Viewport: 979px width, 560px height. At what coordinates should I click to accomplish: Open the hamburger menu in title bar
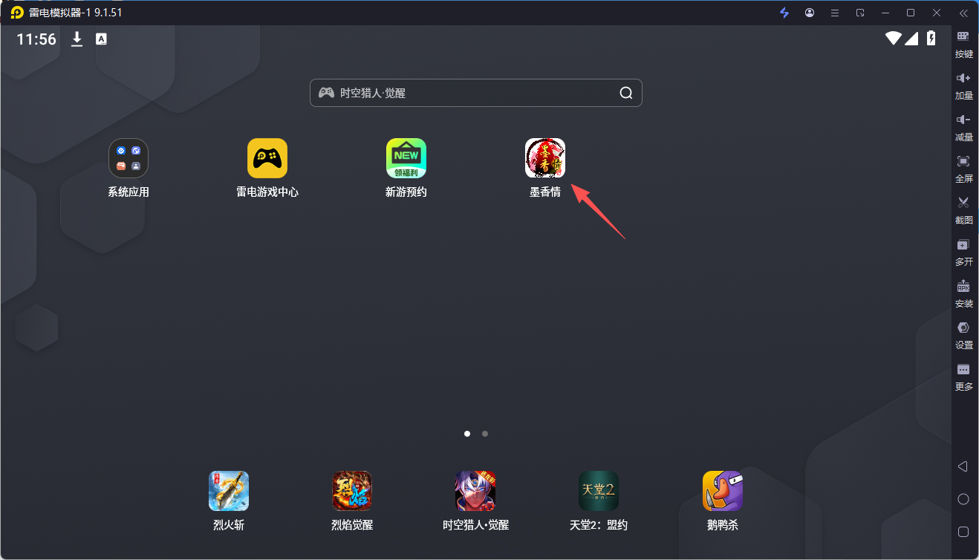coord(835,13)
